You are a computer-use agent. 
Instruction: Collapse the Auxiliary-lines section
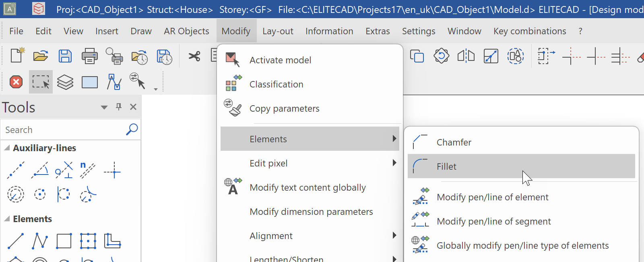pyautogui.click(x=7, y=148)
